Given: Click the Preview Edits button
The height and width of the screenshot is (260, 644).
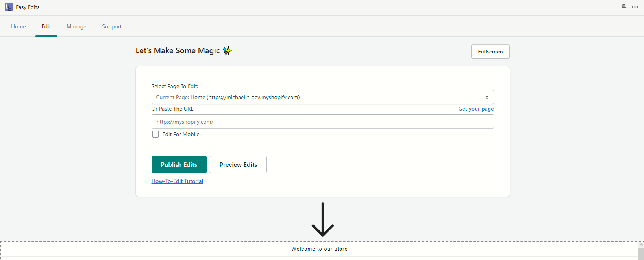Looking at the screenshot, I should pos(238,164).
